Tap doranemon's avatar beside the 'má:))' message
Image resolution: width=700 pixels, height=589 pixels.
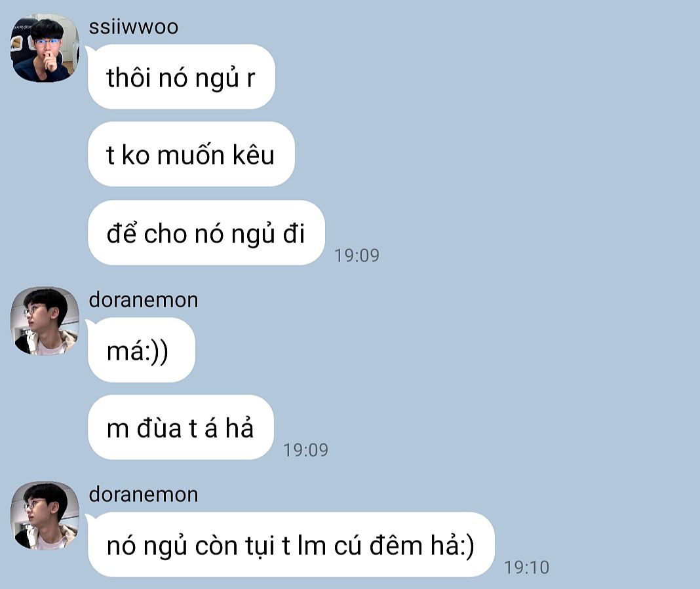45,321
